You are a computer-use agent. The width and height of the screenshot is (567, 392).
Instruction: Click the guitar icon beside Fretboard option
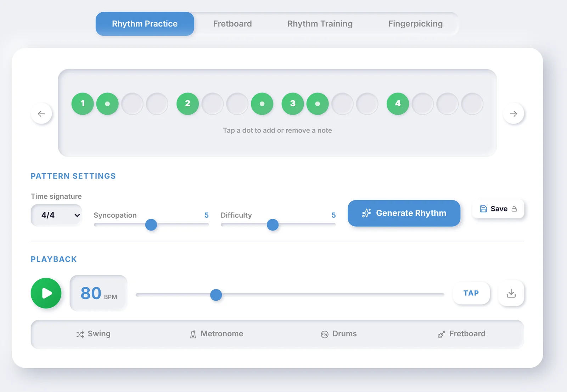[441, 334]
